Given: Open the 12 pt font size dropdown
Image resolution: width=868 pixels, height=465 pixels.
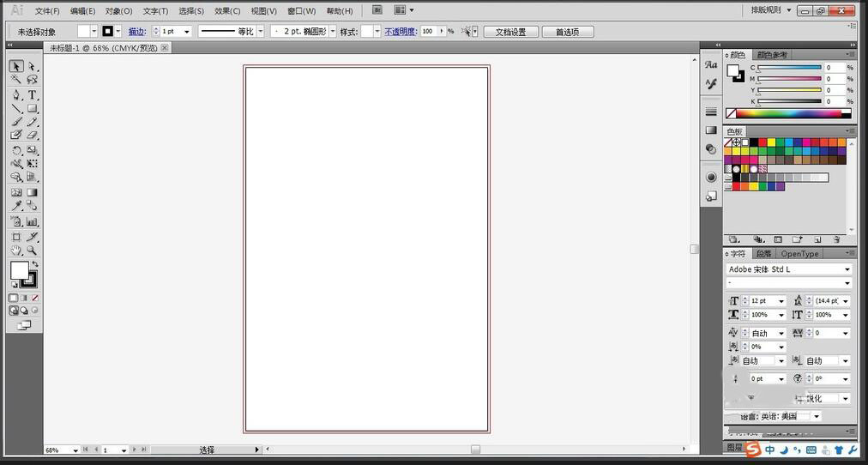Looking at the screenshot, I should click(x=781, y=301).
